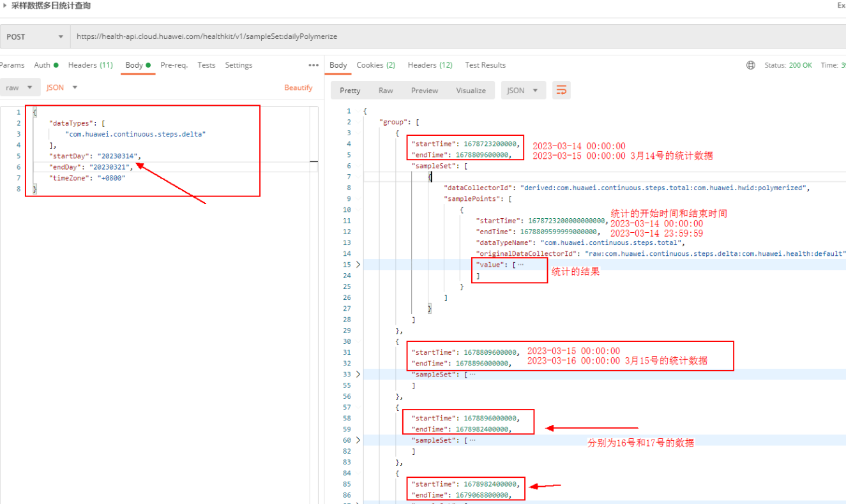Click the Status: 200 OK indicator
The width and height of the screenshot is (846, 504).
tap(789, 65)
